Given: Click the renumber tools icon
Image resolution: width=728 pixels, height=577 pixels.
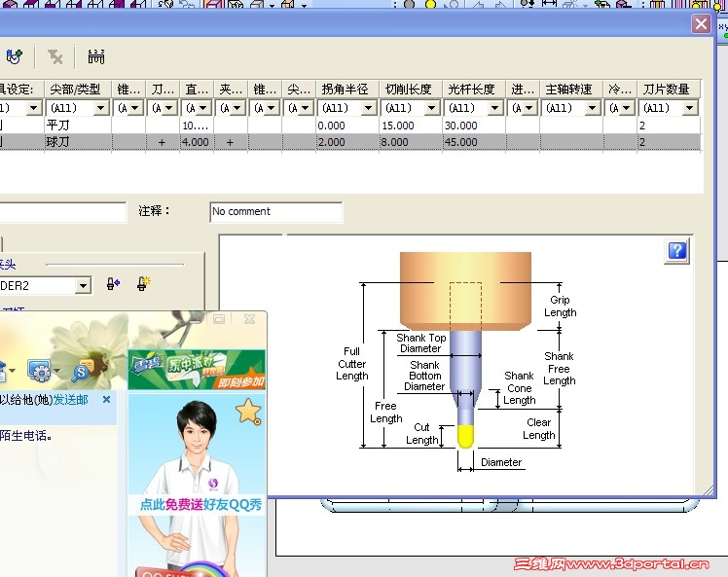Looking at the screenshot, I should (x=96, y=56).
